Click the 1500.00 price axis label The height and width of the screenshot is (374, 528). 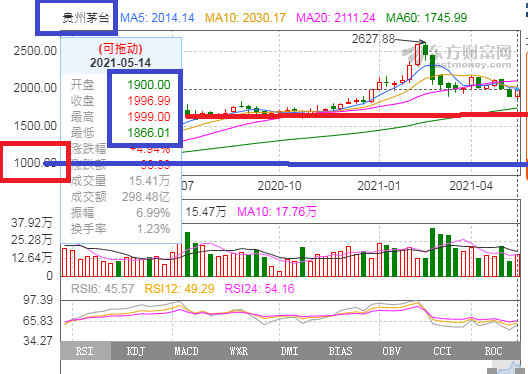(35, 126)
